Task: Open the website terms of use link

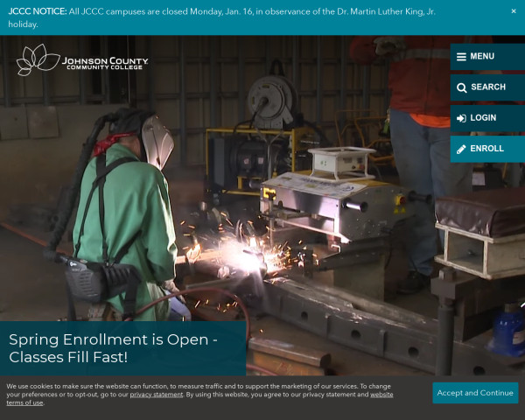Action: point(24,402)
